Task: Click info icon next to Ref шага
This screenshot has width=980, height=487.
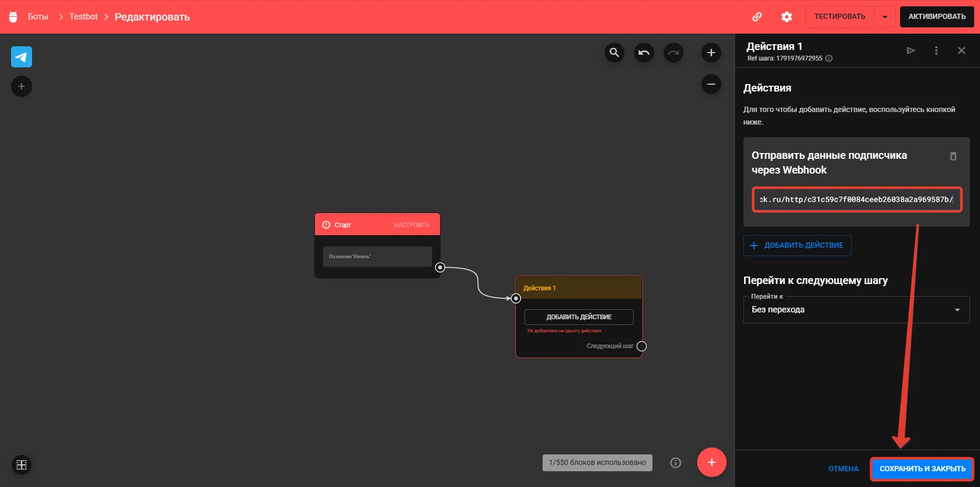Action: click(829, 58)
